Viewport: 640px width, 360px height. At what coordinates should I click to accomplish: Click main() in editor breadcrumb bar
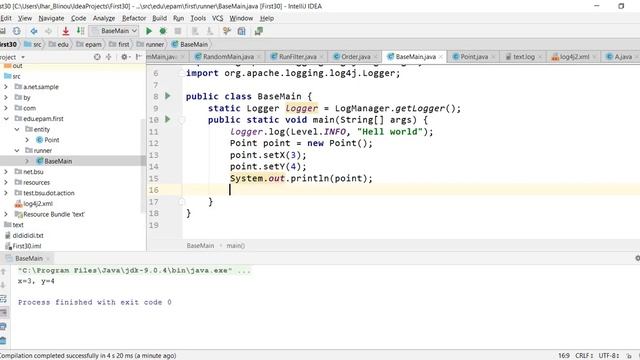click(236, 246)
